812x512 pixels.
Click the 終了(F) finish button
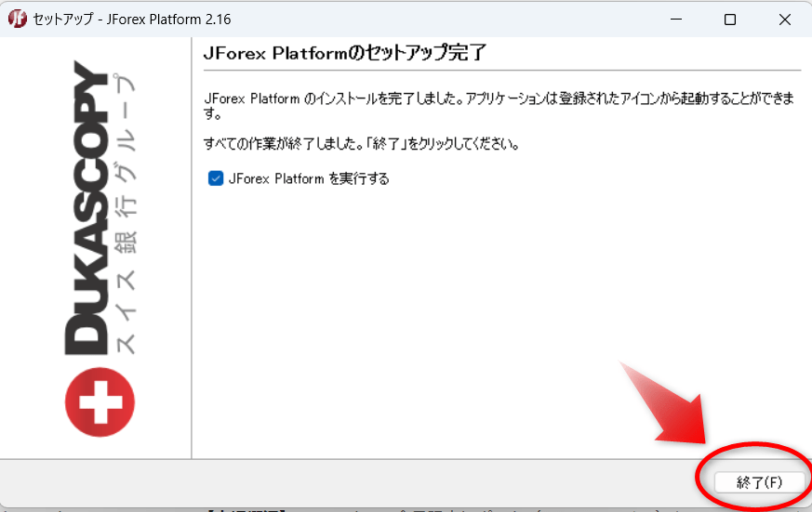click(759, 482)
